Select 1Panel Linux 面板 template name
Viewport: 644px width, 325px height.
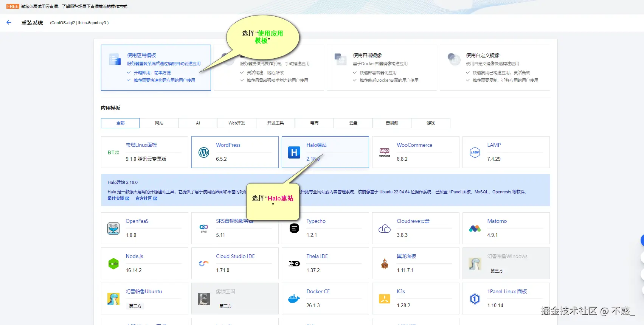click(507, 291)
